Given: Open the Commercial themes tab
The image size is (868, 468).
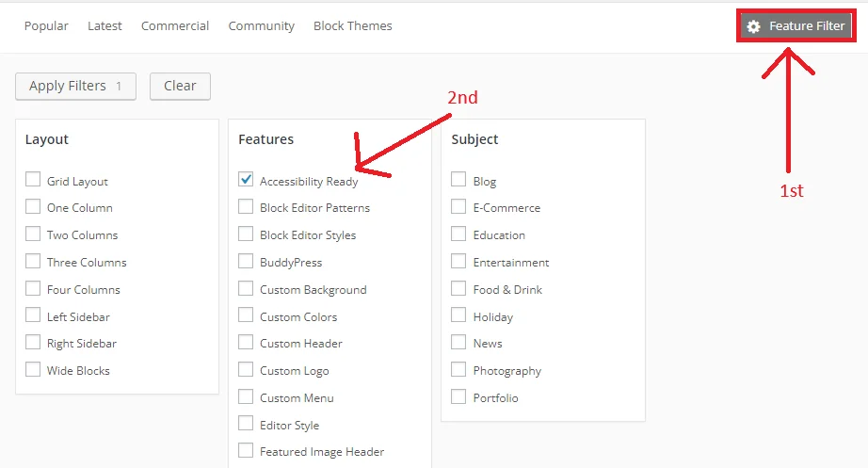Looking at the screenshot, I should click(x=175, y=26).
